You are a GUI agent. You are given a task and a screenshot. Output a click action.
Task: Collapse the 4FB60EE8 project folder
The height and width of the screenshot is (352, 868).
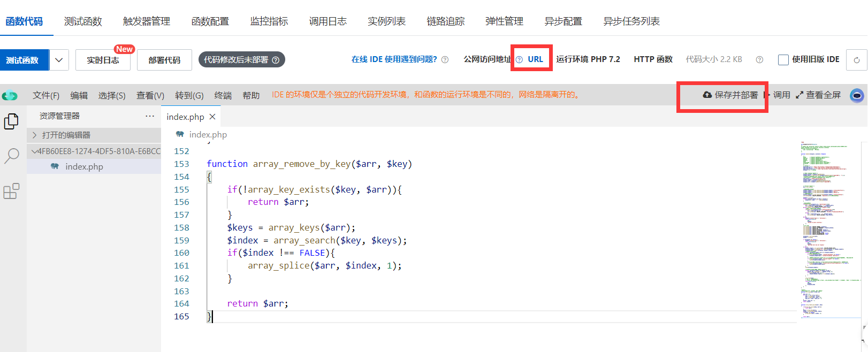[34, 151]
